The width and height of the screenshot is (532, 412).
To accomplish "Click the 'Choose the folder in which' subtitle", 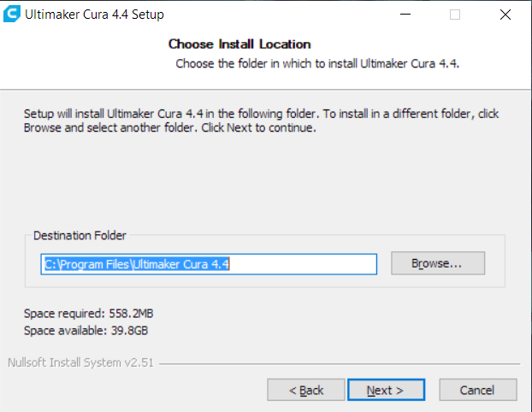I will point(318,64).
